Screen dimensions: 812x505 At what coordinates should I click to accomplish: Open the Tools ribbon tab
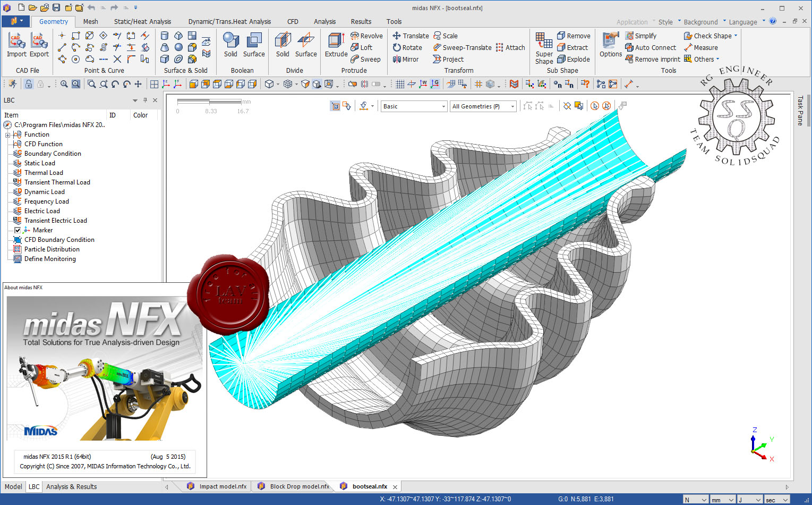click(x=394, y=21)
